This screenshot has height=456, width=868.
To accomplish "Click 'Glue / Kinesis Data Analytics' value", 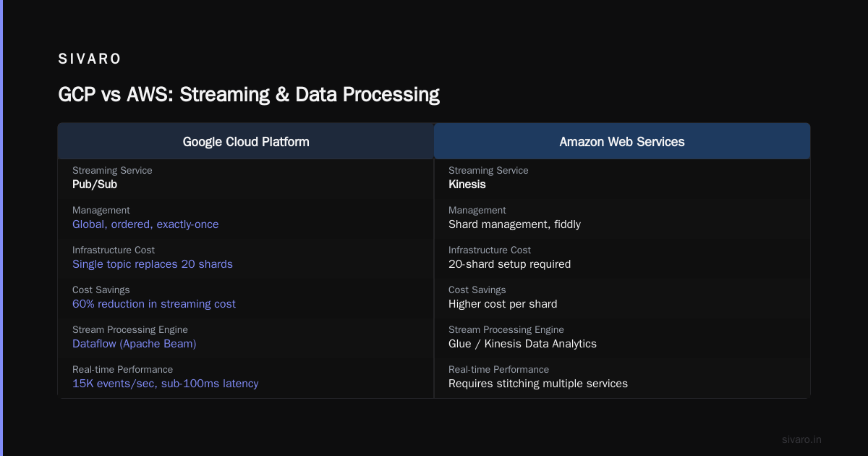I will [x=522, y=344].
